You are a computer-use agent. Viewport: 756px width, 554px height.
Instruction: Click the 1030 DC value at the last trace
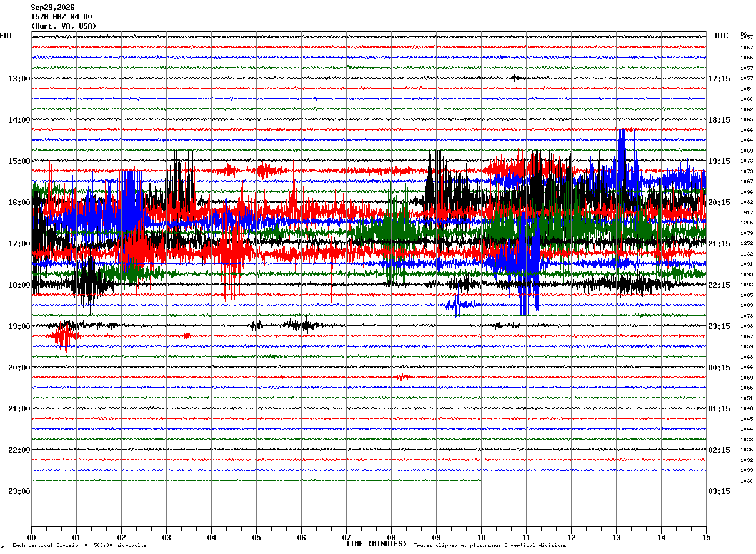pos(747,481)
